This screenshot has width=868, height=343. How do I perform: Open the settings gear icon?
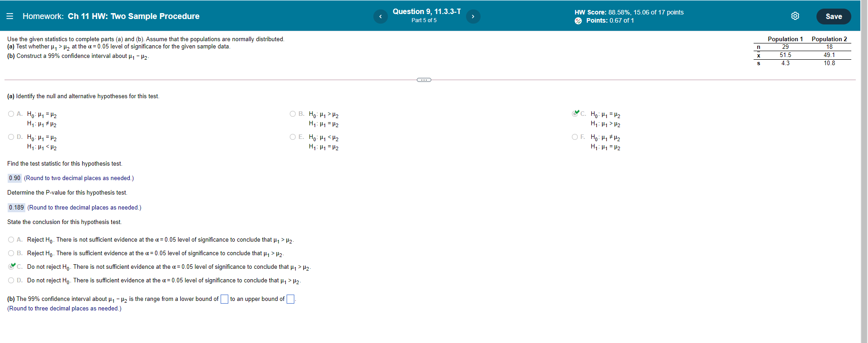[795, 16]
